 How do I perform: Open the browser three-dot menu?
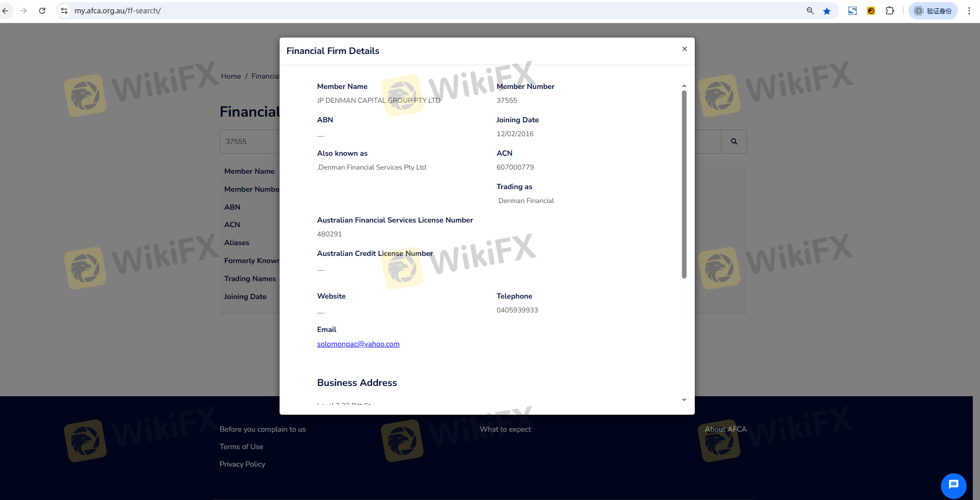[969, 11]
